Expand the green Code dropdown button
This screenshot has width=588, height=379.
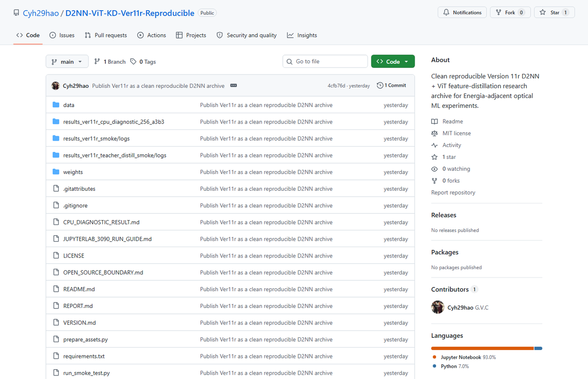point(393,62)
